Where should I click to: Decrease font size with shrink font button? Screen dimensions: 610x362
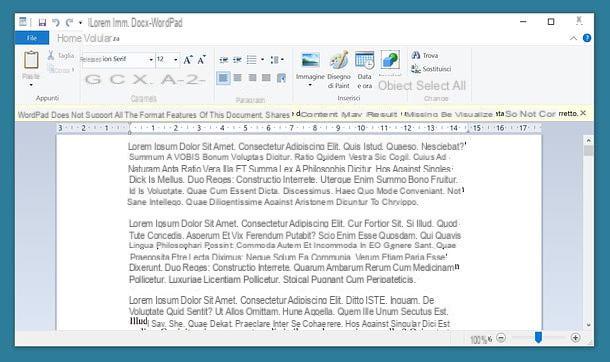point(202,60)
